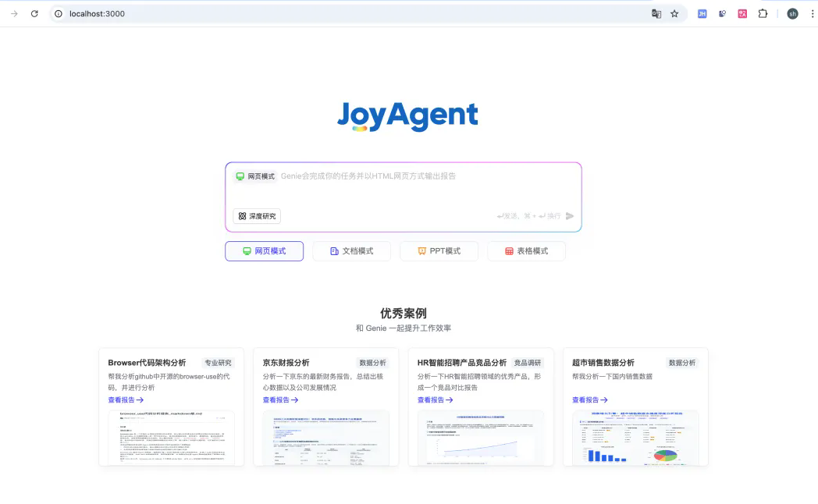Click the 京东财报分析 report thumbnail

(x=326, y=438)
